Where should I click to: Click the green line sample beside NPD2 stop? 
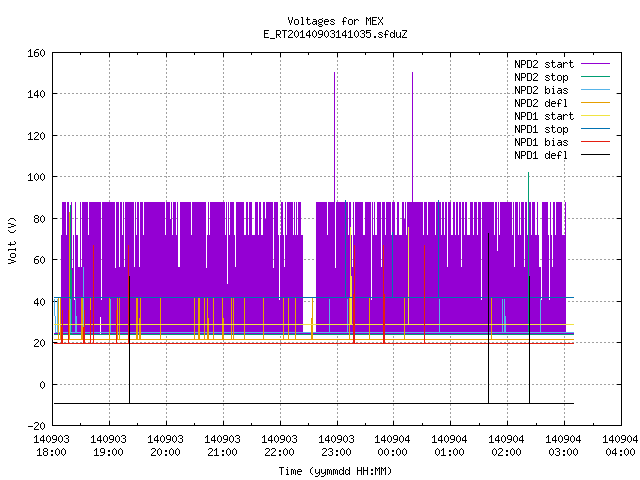click(x=595, y=77)
